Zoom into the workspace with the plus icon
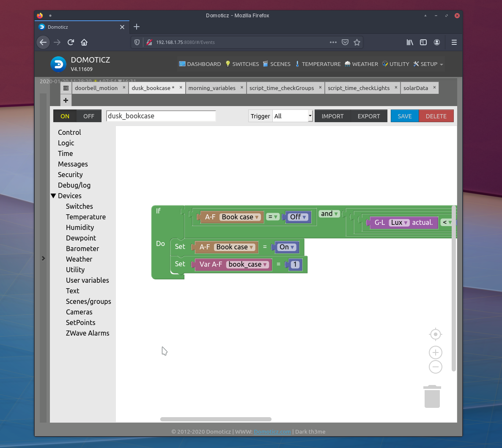This screenshot has width=502, height=448. click(435, 352)
